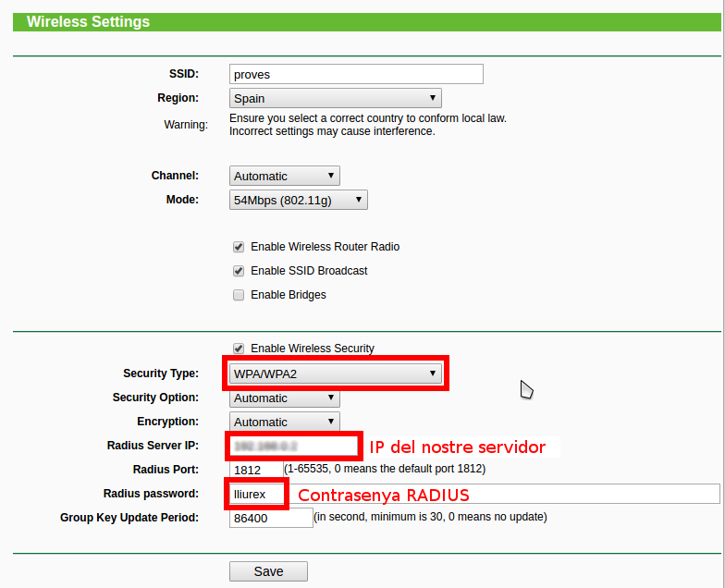Uncheck Enable Wireless Router Radio
This screenshot has width=725, height=588.
pos(239,247)
